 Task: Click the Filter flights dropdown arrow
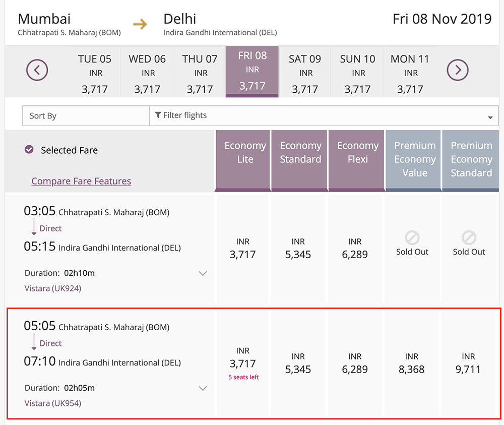coord(490,117)
